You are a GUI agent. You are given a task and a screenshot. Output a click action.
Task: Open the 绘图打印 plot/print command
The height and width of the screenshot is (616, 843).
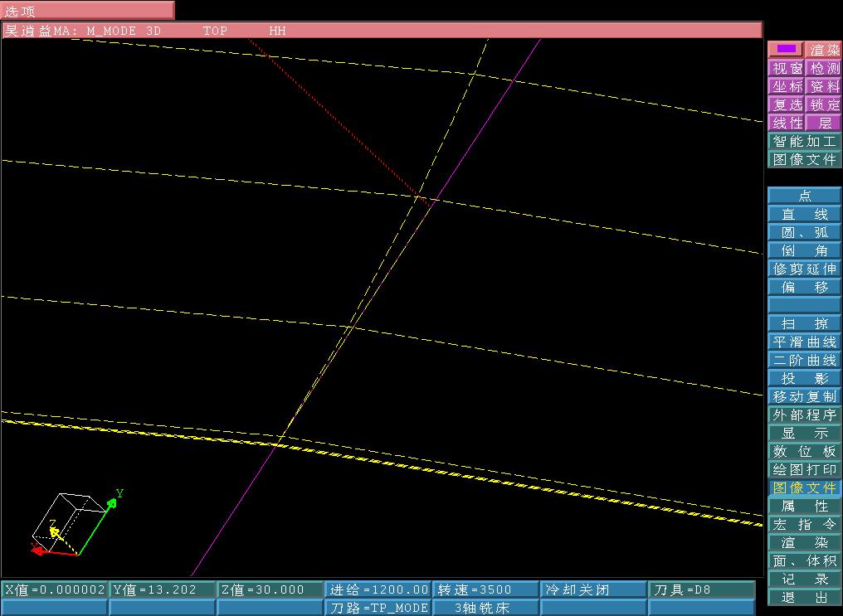pyautogui.click(x=805, y=469)
